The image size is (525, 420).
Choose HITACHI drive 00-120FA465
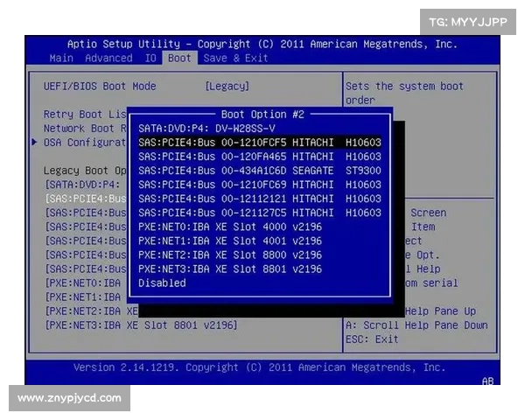point(260,157)
